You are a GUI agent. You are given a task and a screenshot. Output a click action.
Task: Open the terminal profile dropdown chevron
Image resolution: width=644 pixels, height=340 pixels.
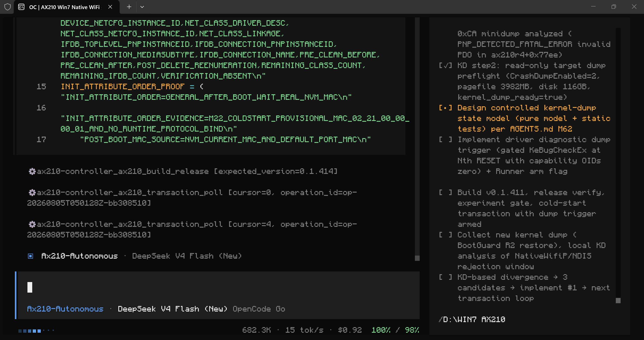pos(142,7)
